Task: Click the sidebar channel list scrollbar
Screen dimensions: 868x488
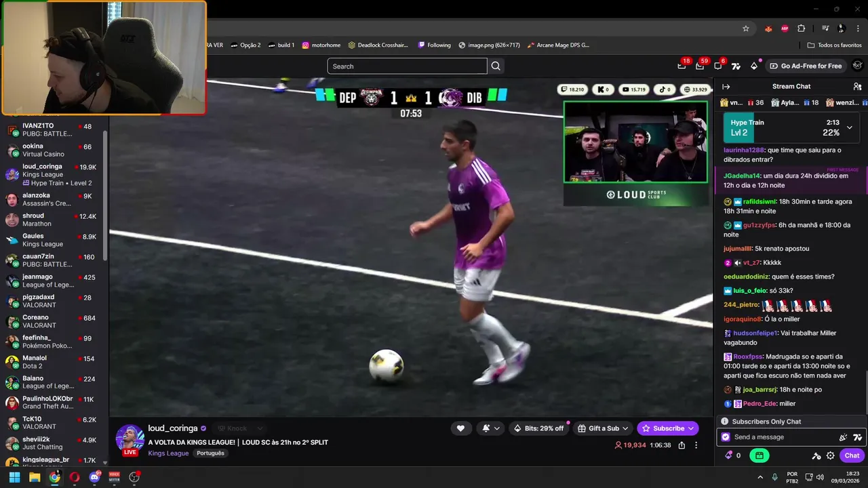Action: tap(105, 197)
